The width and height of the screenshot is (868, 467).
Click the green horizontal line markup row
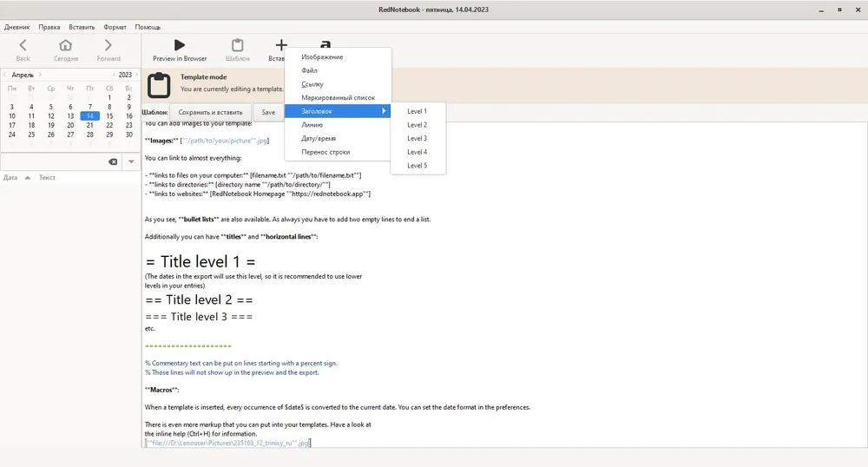click(187, 345)
